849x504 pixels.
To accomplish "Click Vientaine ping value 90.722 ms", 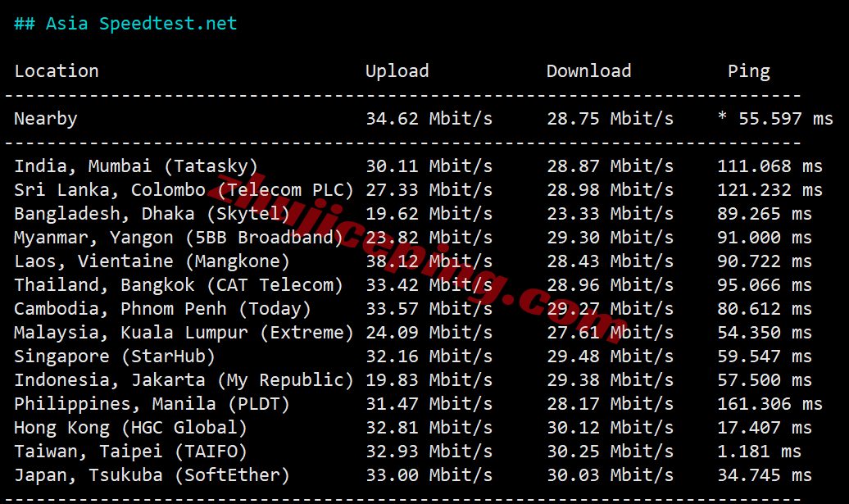I will 765,261.
